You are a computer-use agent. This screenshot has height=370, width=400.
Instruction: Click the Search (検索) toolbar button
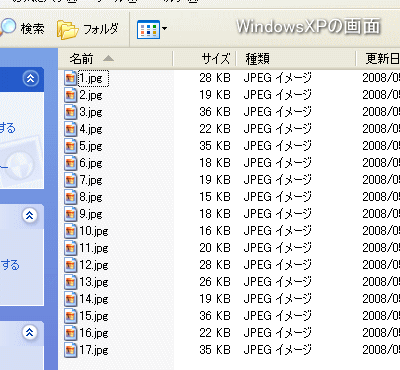pos(22,28)
